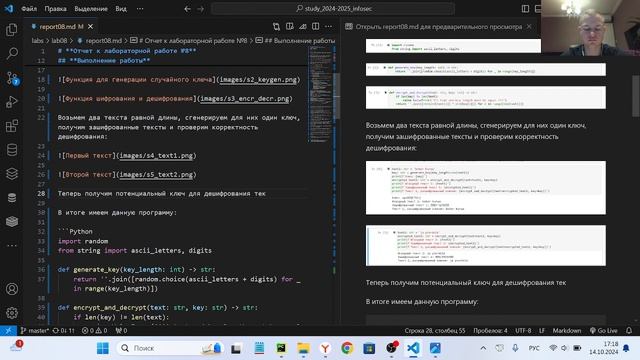The width and height of the screenshot is (640, 360).
Task: Click the taskbar Поиск search box
Action: (170, 348)
